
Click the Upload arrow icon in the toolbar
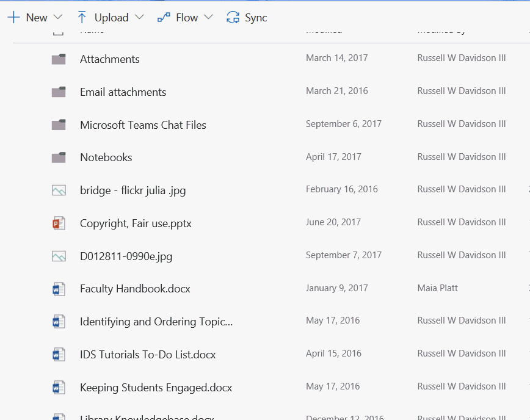pos(81,18)
